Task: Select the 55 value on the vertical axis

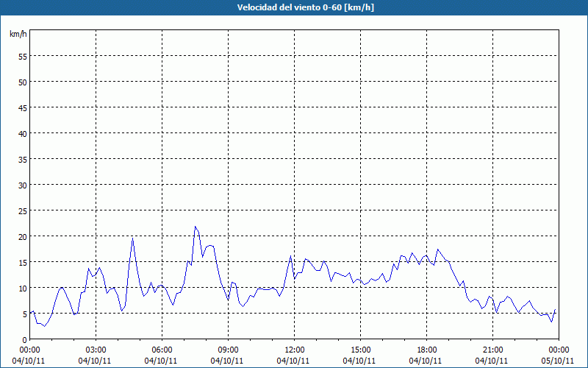Action: pos(23,56)
